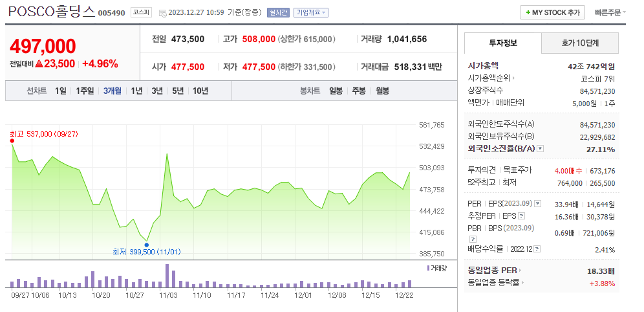Click the stock code 005490
Viewport: 644px width, 312px height.
tap(111, 13)
